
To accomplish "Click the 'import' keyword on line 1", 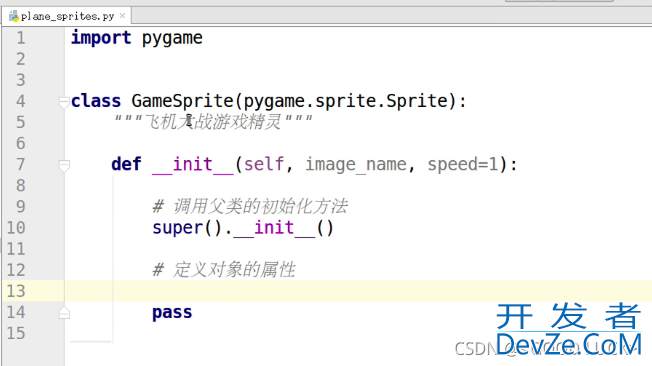I will (101, 38).
